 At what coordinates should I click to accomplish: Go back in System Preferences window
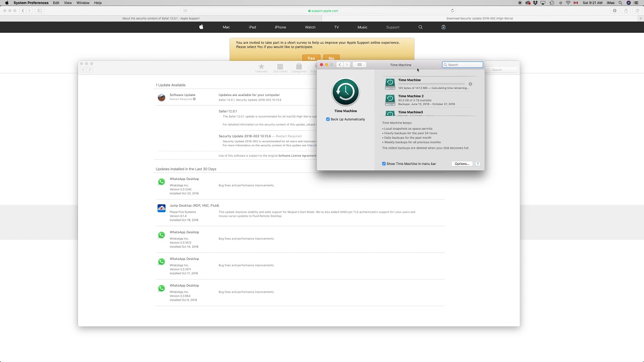(x=340, y=64)
